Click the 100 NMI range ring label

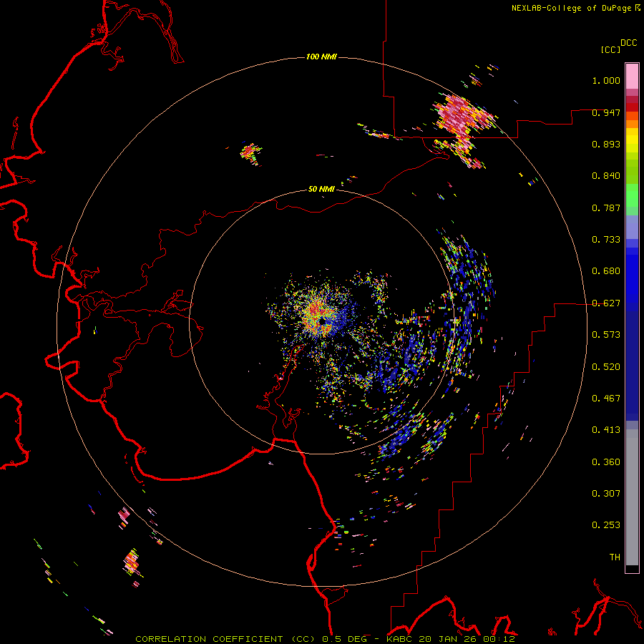click(x=321, y=57)
